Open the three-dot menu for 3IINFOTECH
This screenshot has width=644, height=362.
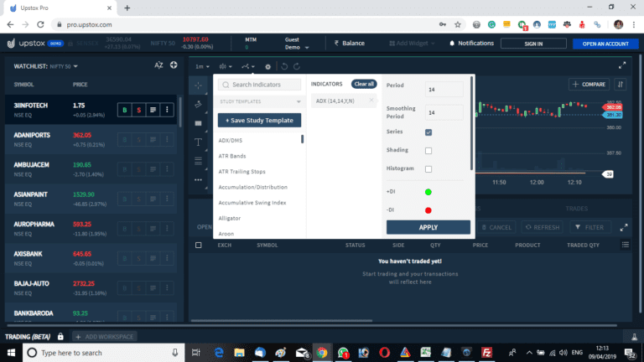click(167, 109)
